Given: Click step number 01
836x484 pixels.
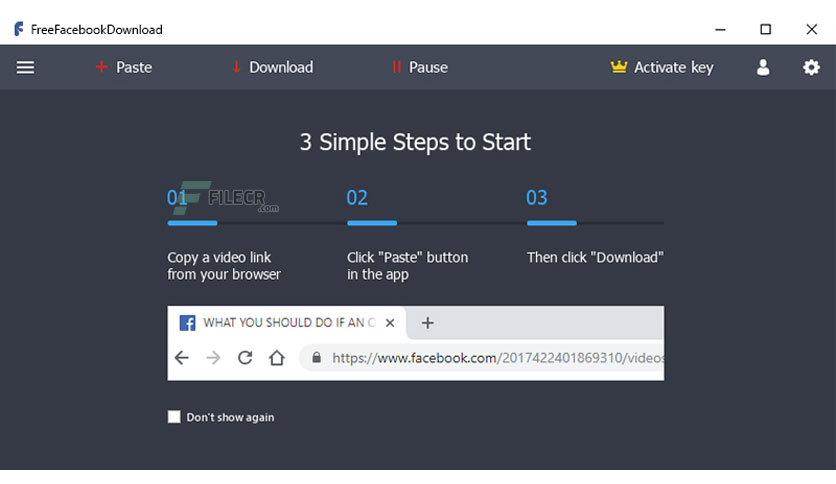Looking at the screenshot, I should pos(177,198).
